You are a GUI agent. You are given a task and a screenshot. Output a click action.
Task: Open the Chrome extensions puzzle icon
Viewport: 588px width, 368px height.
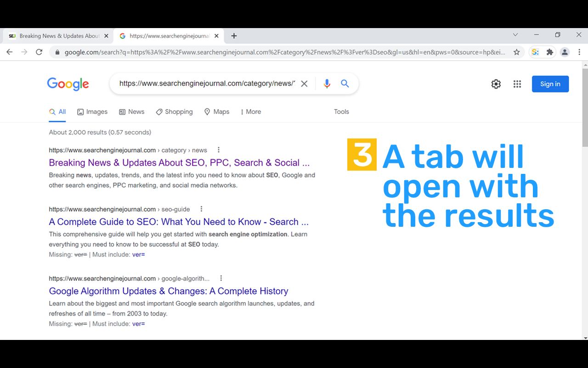click(x=549, y=52)
